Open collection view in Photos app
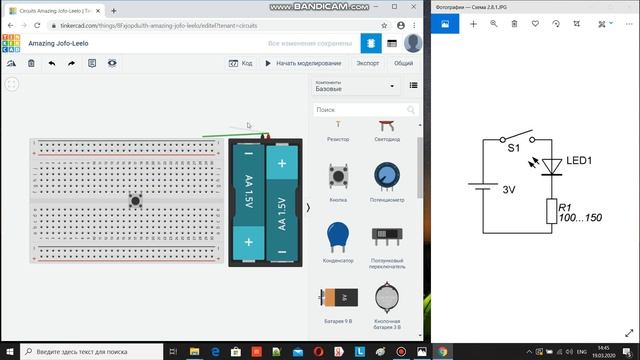Screen dimensions: 640x360 click(445, 24)
